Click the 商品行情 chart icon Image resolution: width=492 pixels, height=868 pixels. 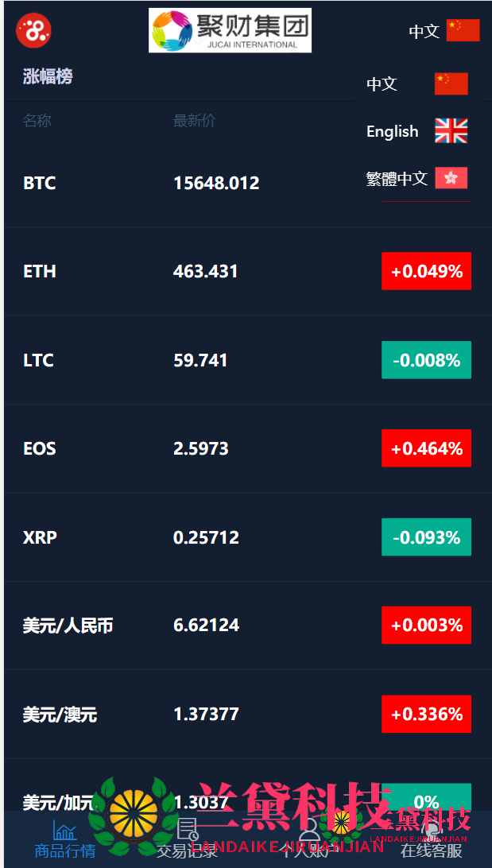coord(64,831)
